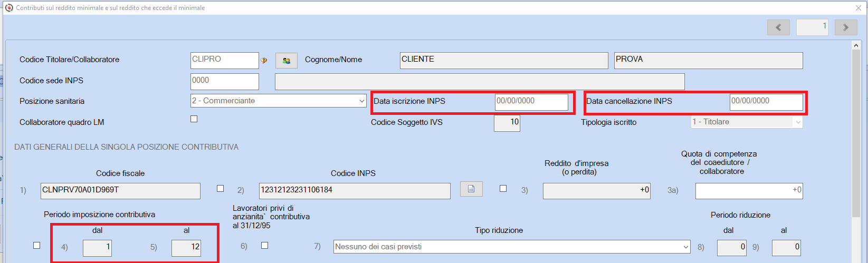Click record number field showing 1
Image resolution: width=868 pixels, height=263 pixels.
point(812,27)
